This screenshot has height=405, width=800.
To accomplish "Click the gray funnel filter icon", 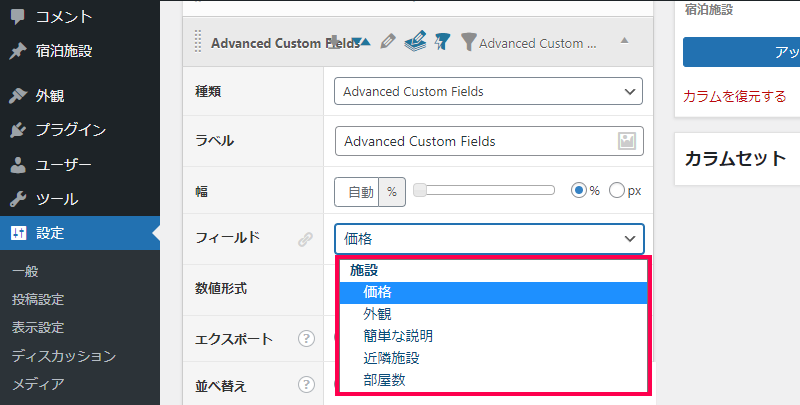I will point(468,42).
